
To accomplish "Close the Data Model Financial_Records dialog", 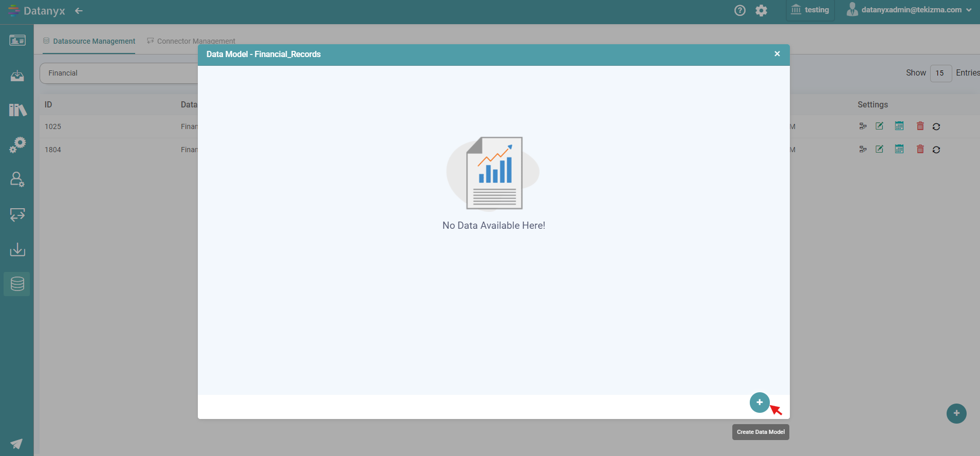I will 777,54.
